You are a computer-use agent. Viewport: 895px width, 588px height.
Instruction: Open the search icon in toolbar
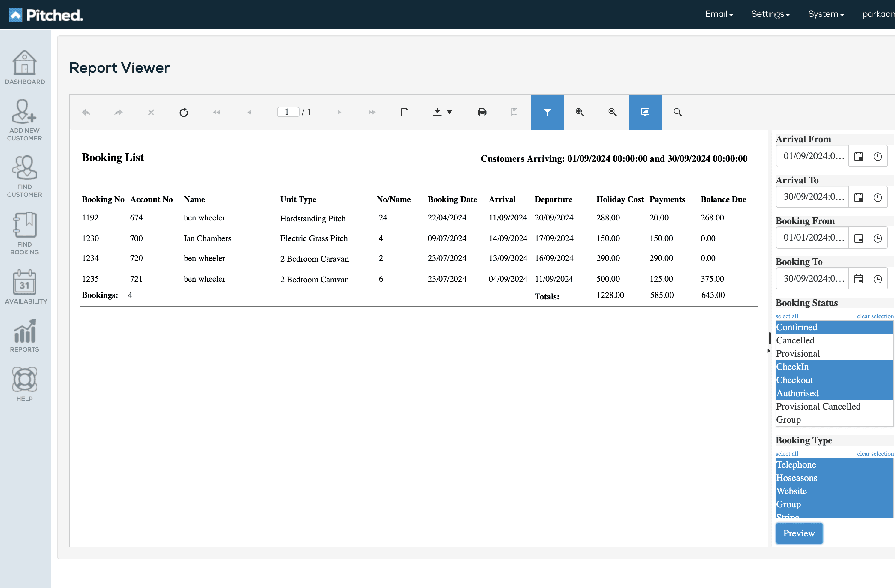coord(678,112)
